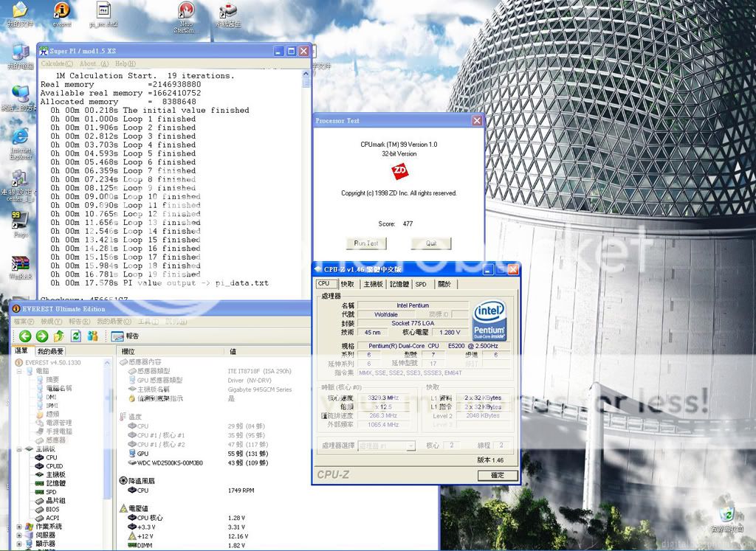756x551 pixels.
Task: Expand the 顯示器 tree node
Action: [x=19, y=544]
